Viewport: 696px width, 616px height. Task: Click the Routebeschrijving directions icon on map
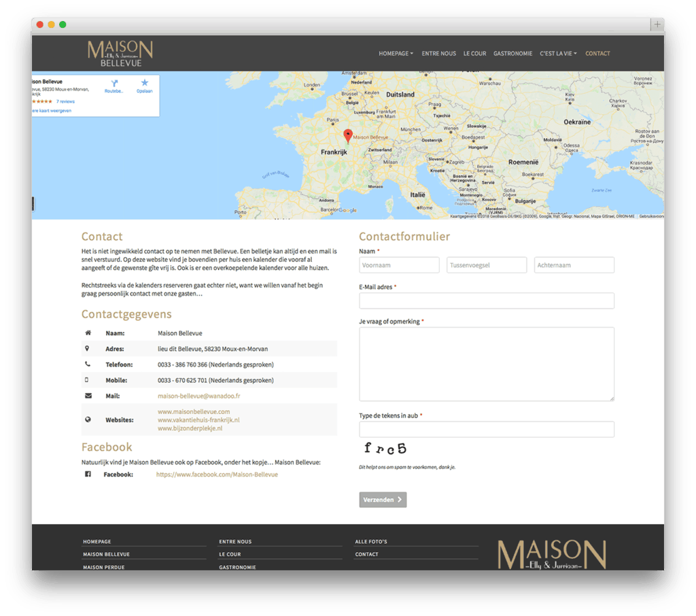(x=114, y=83)
